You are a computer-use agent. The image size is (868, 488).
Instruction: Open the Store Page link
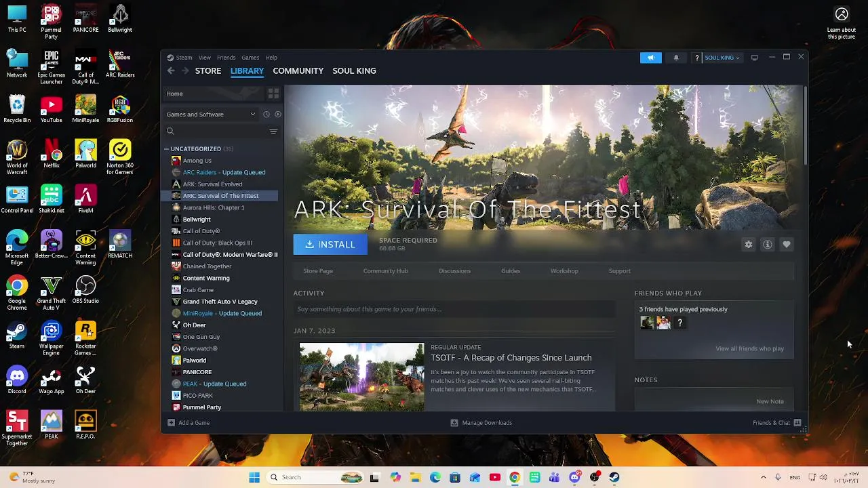[318, 271]
